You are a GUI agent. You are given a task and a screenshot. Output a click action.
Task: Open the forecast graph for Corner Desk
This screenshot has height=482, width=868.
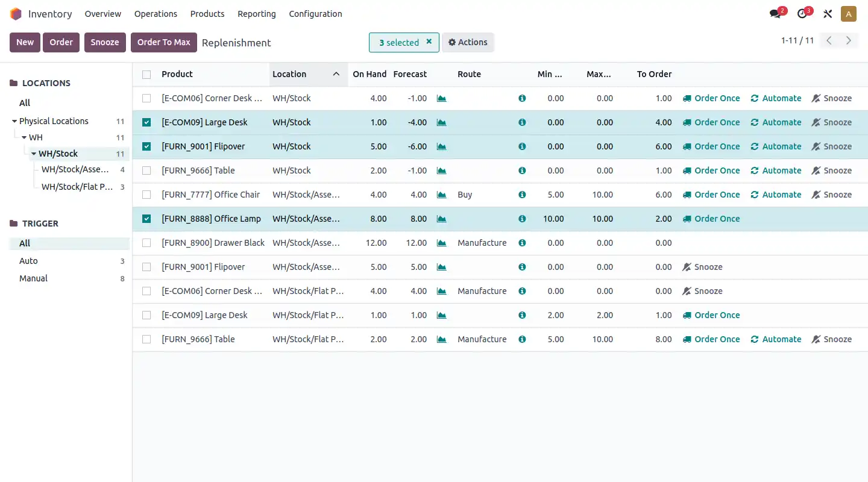pyautogui.click(x=441, y=98)
